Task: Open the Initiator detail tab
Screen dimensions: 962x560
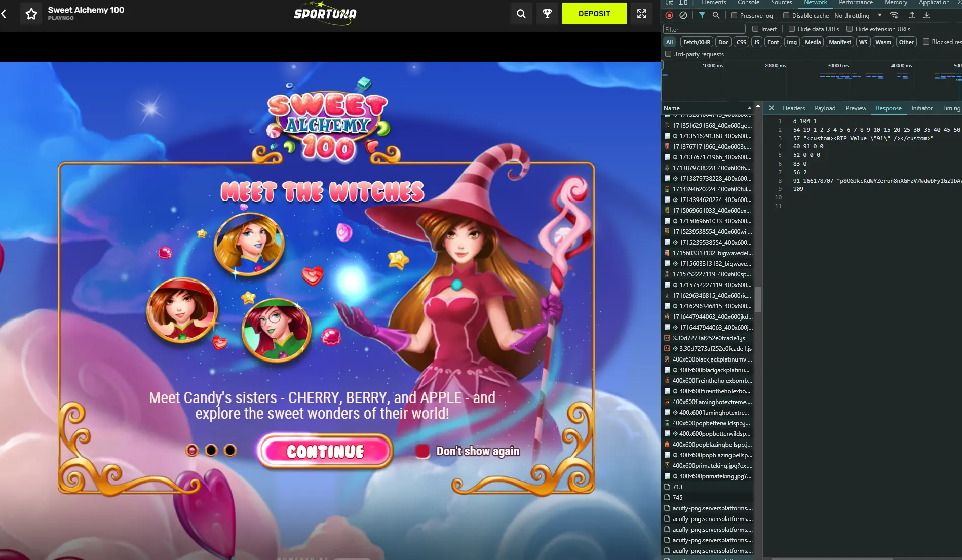Action: click(x=921, y=108)
